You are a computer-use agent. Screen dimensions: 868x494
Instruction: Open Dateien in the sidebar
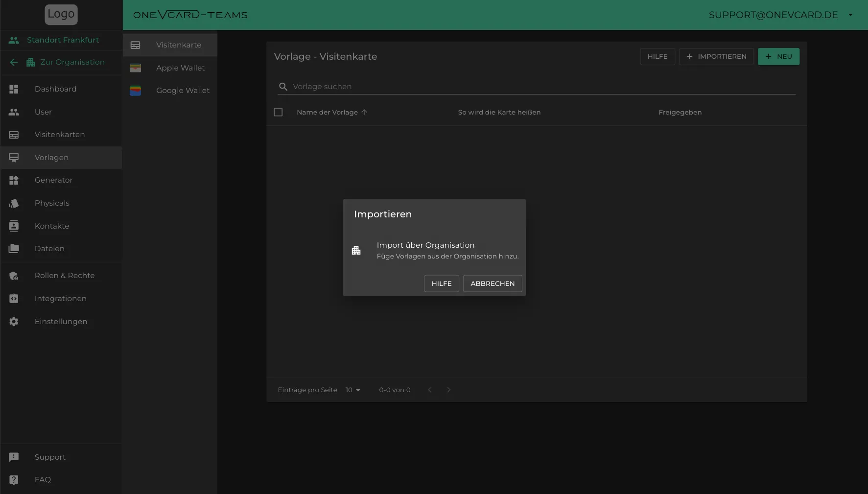[x=61, y=249]
